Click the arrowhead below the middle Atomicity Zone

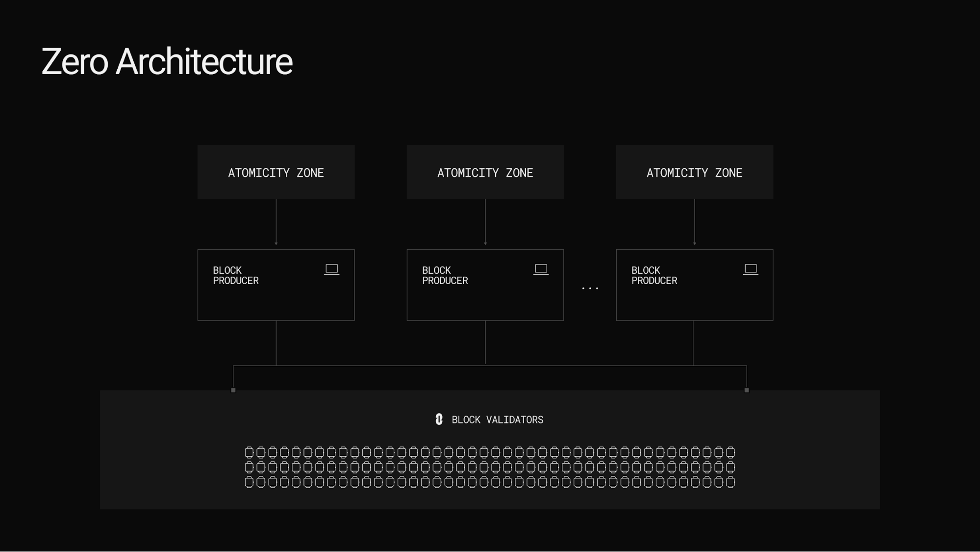tap(485, 243)
